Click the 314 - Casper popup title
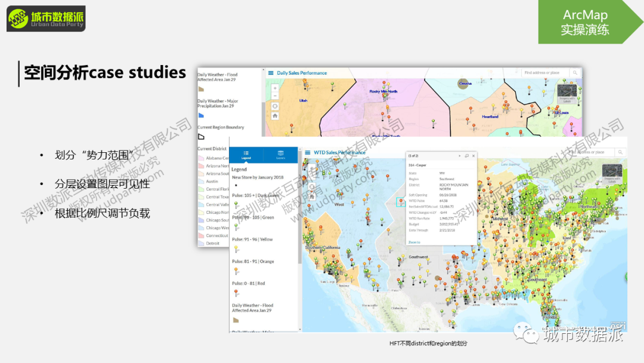 [x=417, y=165]
